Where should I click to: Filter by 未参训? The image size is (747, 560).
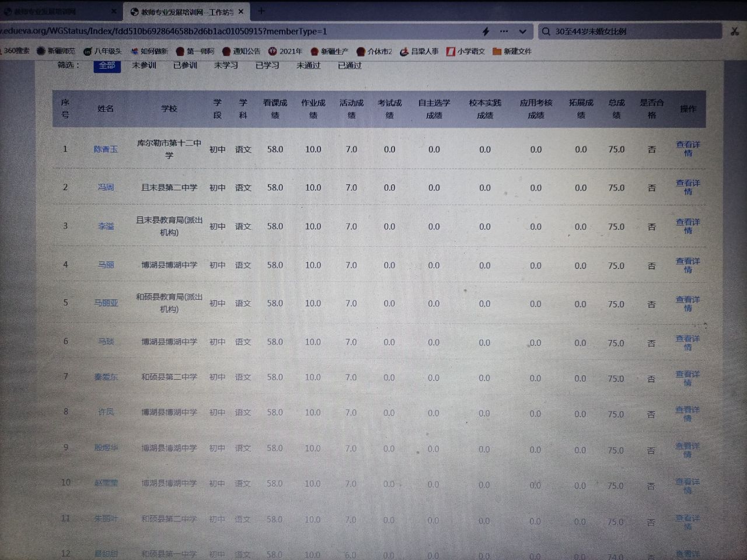pos(144,65)
